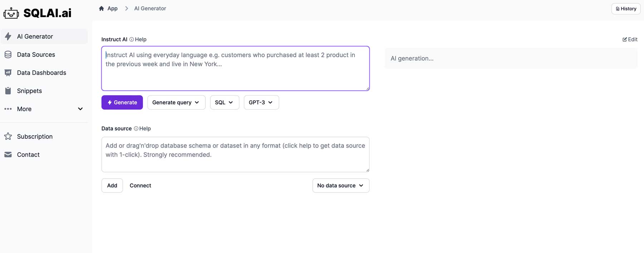Open the No data source dropdown

340,185
